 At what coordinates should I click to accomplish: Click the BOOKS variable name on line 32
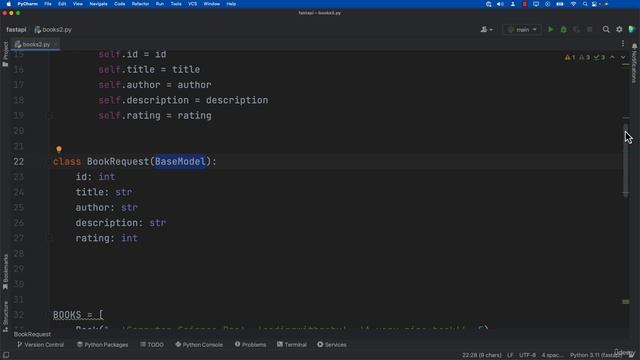click(x=67, y=315)
